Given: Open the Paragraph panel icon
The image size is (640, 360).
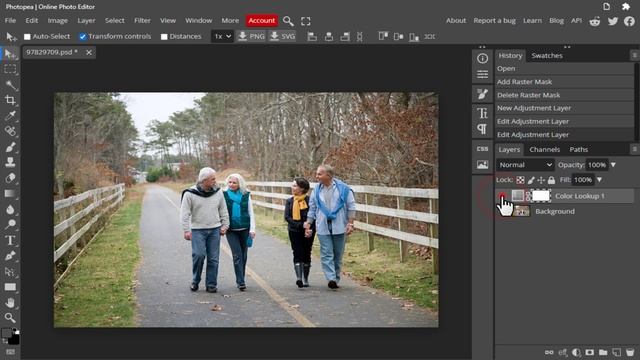Looking at the screenshot, I should (482, 129).
